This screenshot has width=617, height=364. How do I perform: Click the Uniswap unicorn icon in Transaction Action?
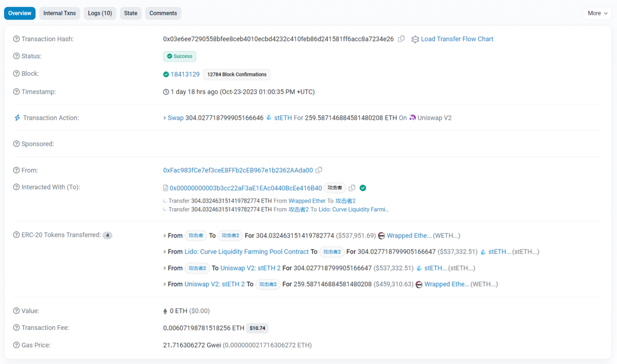412,118
